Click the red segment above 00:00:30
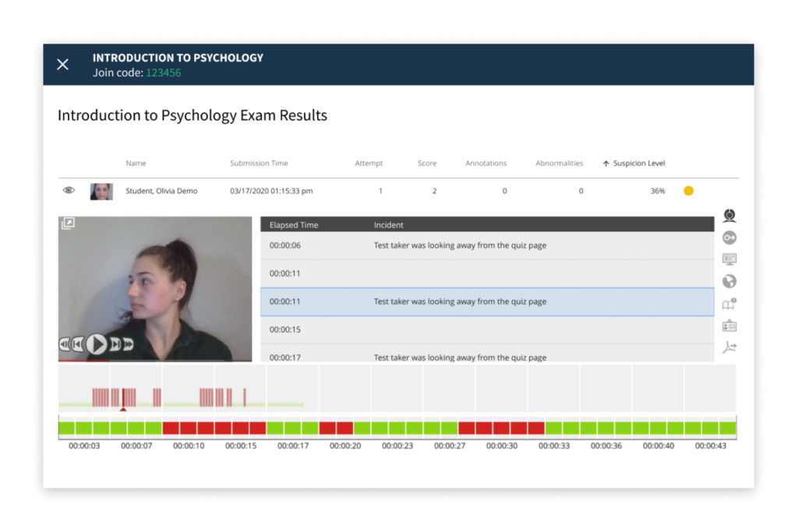Image resolution: width=798 pixels, height=532 pixels. [502, 428]
